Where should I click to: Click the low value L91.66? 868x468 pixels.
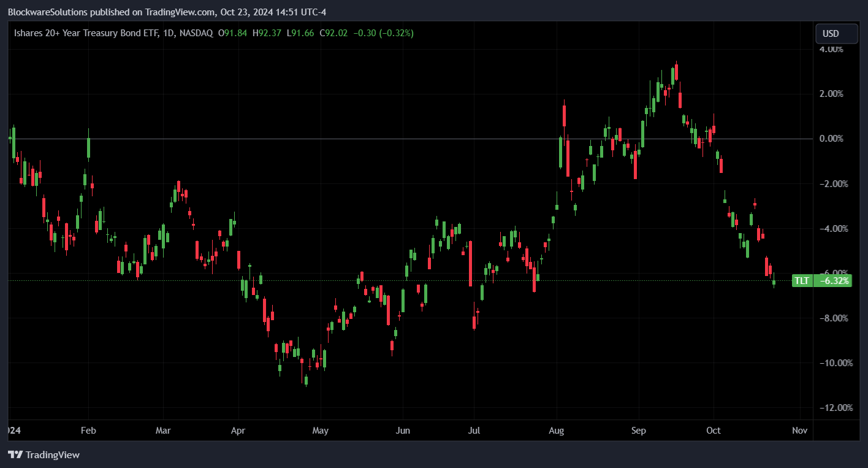[x=300, y=33]
